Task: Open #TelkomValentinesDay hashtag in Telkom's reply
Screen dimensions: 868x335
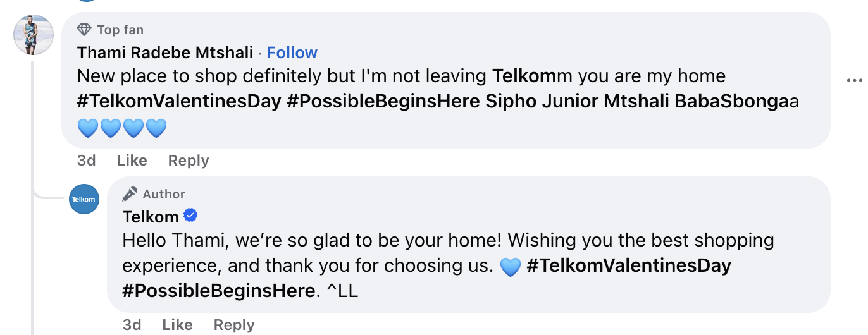Action: pyautogui.click(x=629, y=265)
